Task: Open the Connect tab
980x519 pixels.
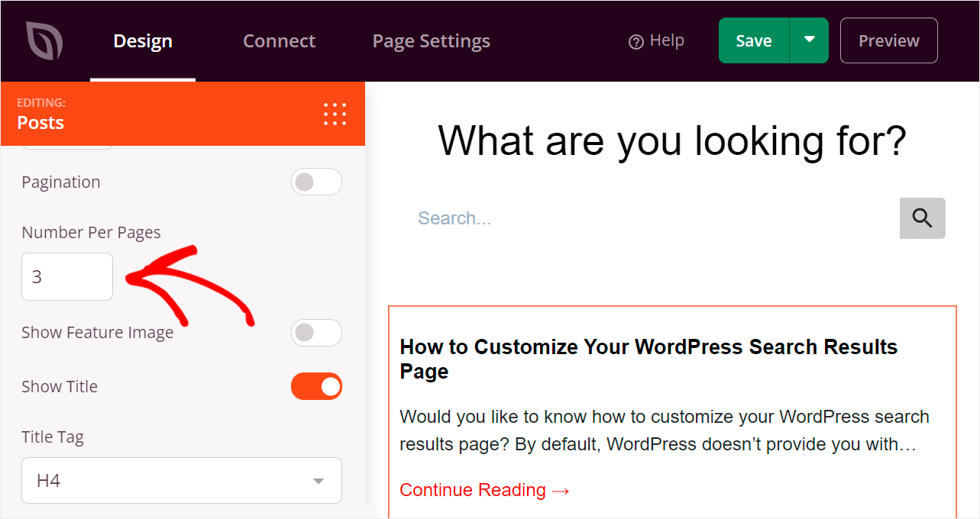Action: click(279, 41)
